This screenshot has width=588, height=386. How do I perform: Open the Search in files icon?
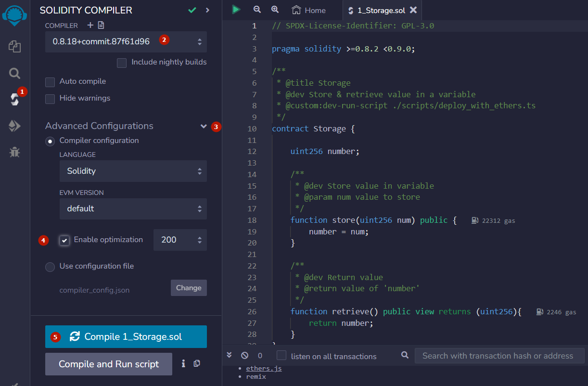click(14, 73)
